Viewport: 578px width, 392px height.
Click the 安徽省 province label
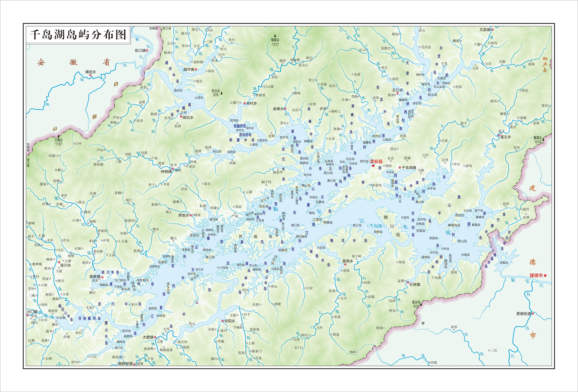tap(73, 62)
